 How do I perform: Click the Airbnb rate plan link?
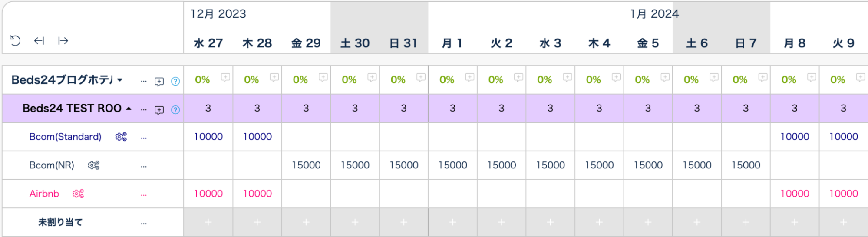44,194
